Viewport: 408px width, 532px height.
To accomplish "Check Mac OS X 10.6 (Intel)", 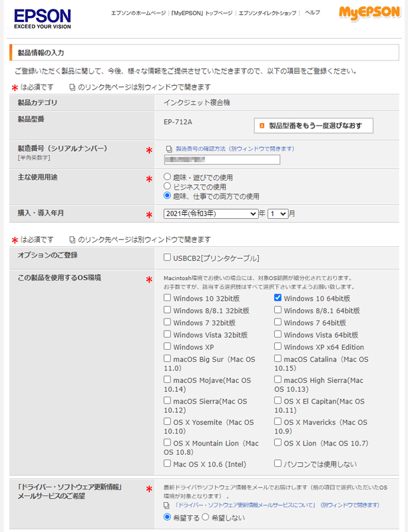I will click(x=167, y=464).
